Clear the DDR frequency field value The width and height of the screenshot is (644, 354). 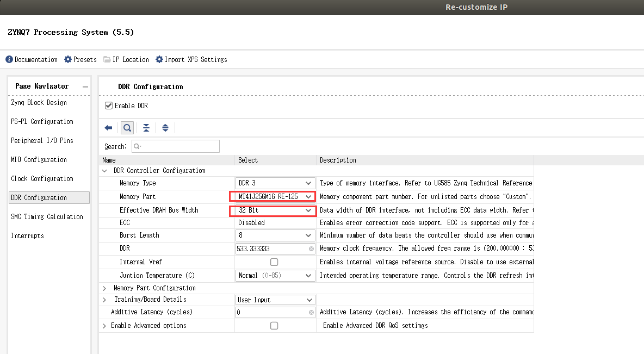[x=311, y=249]
